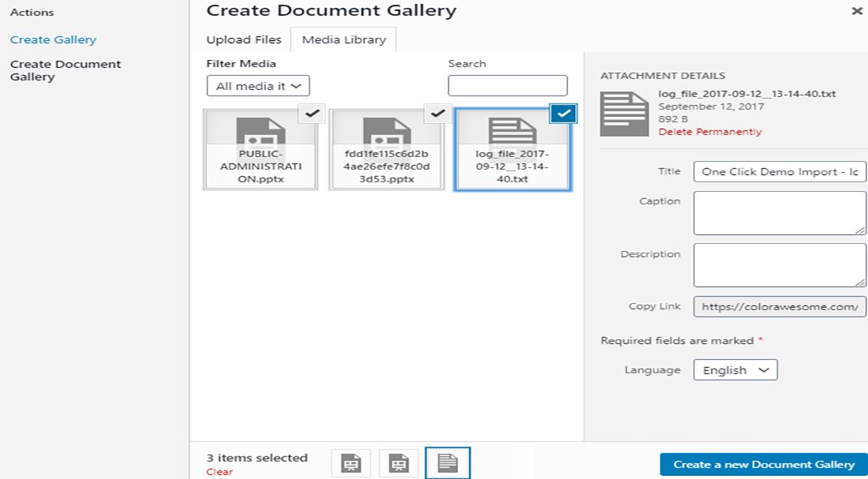Viewport: 868px width, 479px height.
Task: Select Create Document Gallery in Actions sidebar
Action: [x=65, y=70]
